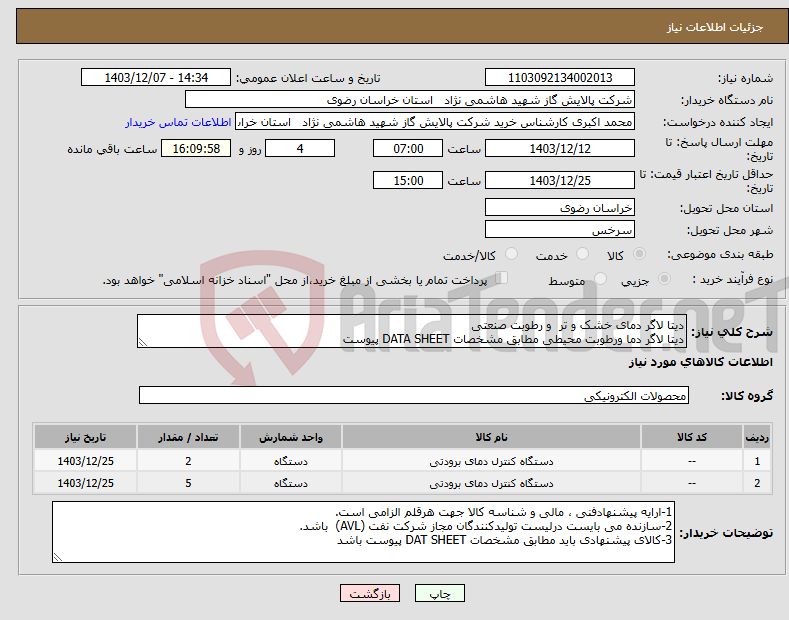Click the buyer organization name field

410,100
